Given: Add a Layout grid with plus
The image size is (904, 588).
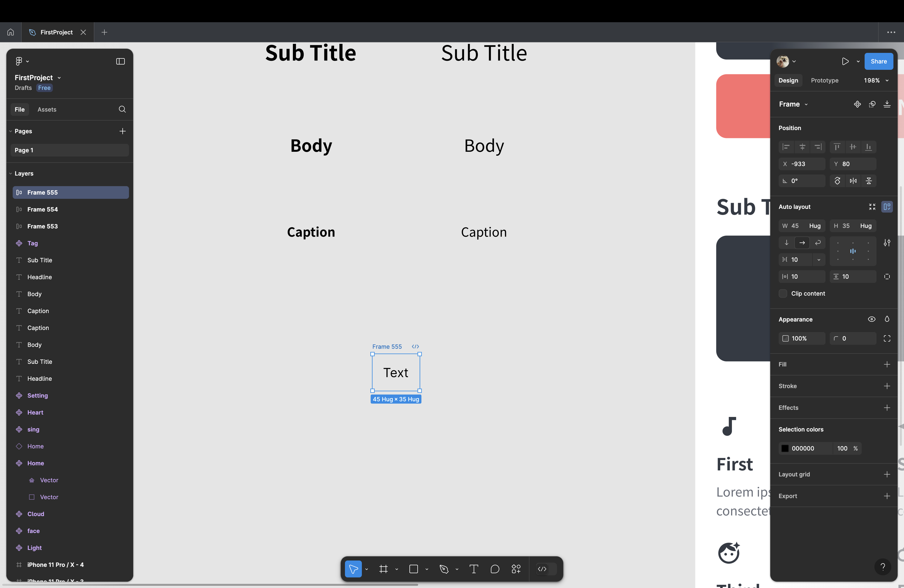Looking at the screenshot, I should tap(887, 474).
